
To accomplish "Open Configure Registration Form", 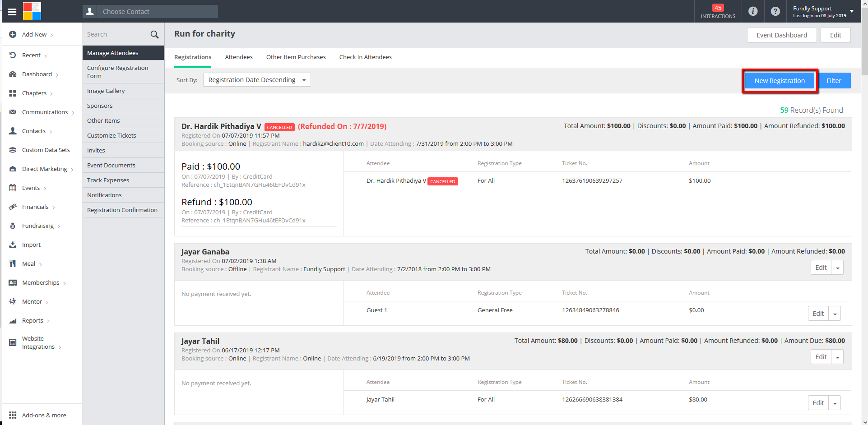I will coord(123,72).
